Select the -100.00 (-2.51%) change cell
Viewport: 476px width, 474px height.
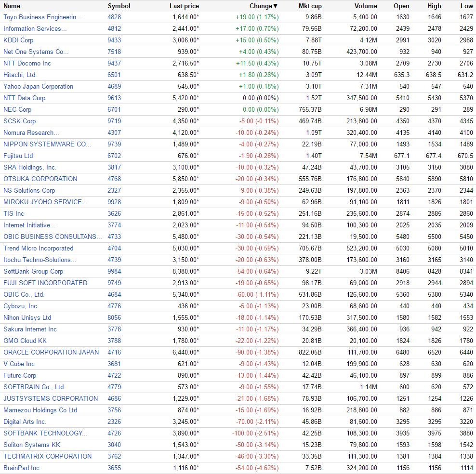click(x=255, y=433)
